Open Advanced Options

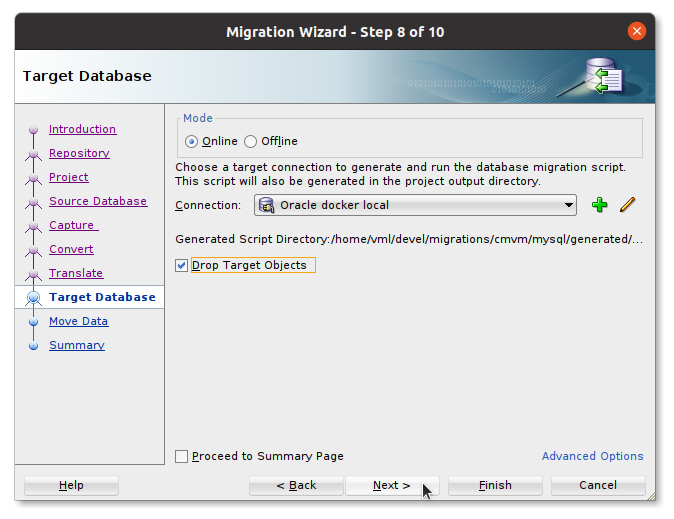[x=592, y=456]
